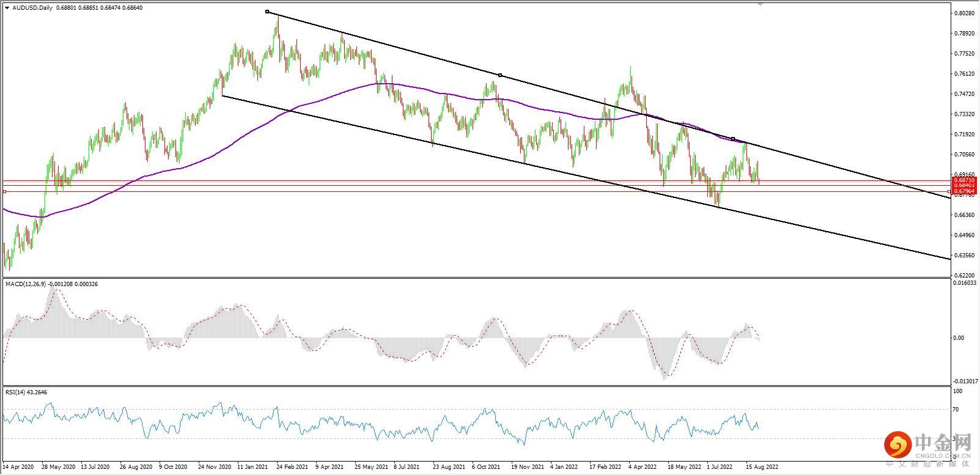Viewport: 980px width, 475px height.
Task: Click the 18 May 2022 date label
Action: pyautogui.click(x=683, y=466)
